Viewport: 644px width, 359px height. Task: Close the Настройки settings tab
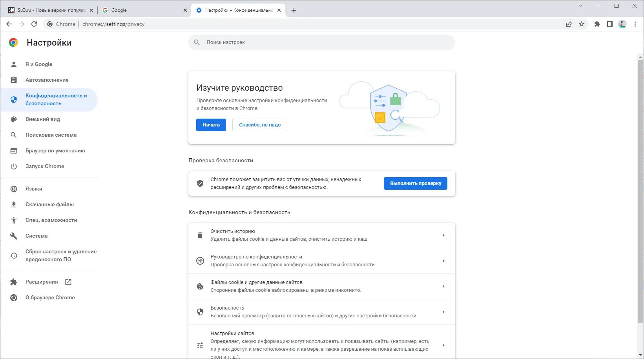click(x=279, y=10)
